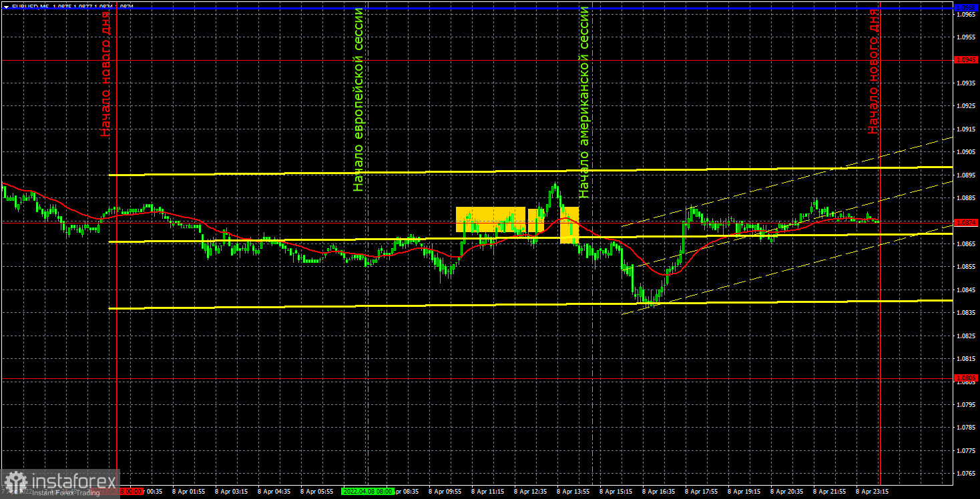Click the '8 Apr 12:35' time axis label

pyautogui.click(x=531, y=491)
